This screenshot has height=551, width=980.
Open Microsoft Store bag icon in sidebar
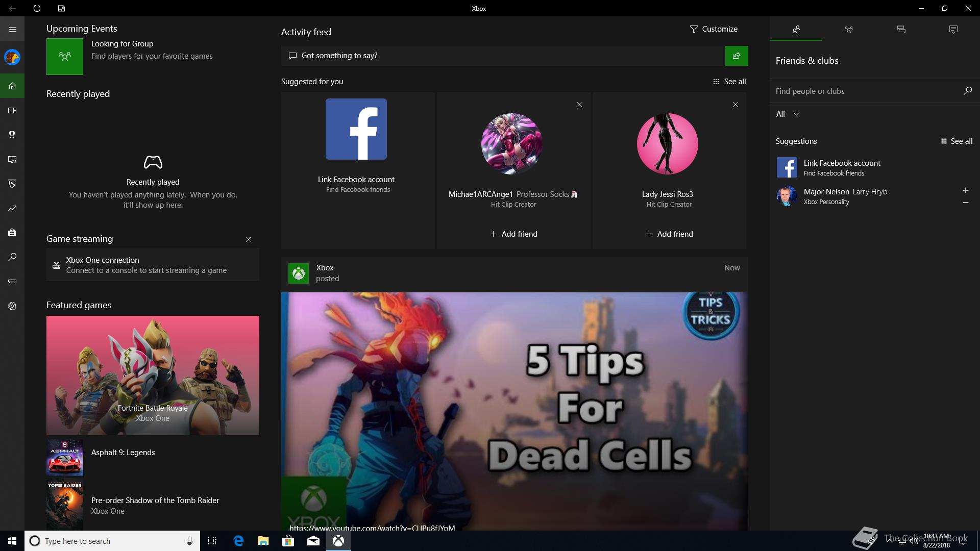pos(12,233)
